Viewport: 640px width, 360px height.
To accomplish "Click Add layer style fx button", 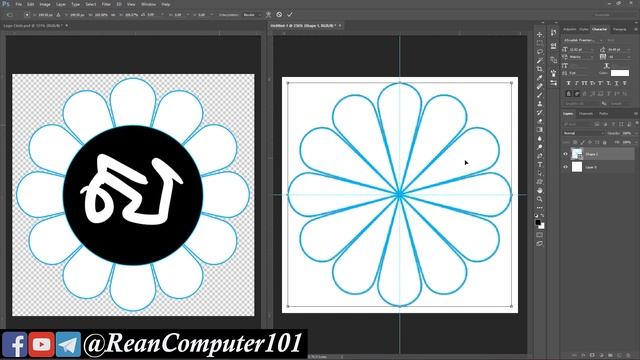I will 583,356.
